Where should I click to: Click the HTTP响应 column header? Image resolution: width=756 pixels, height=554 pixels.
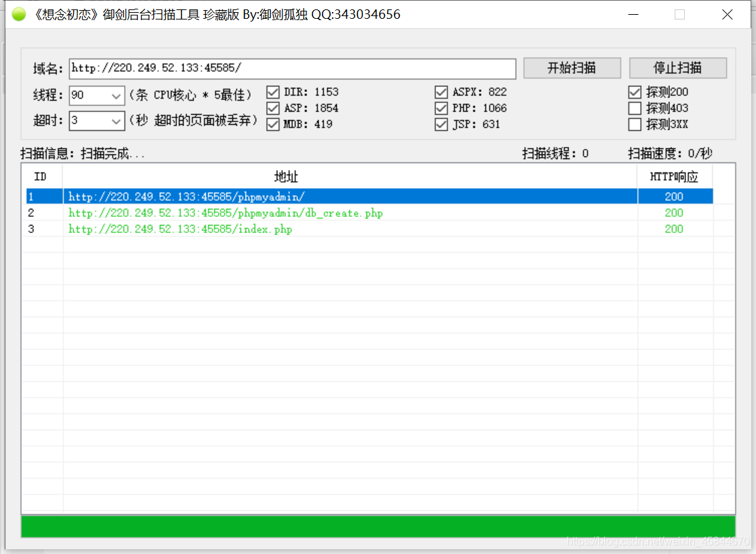675,177
